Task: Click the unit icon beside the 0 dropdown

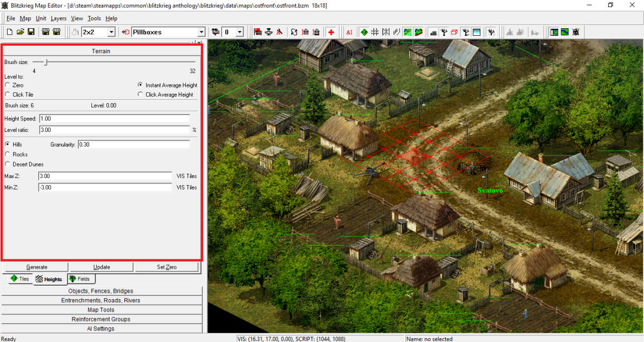Action: (x=215, y=32)
